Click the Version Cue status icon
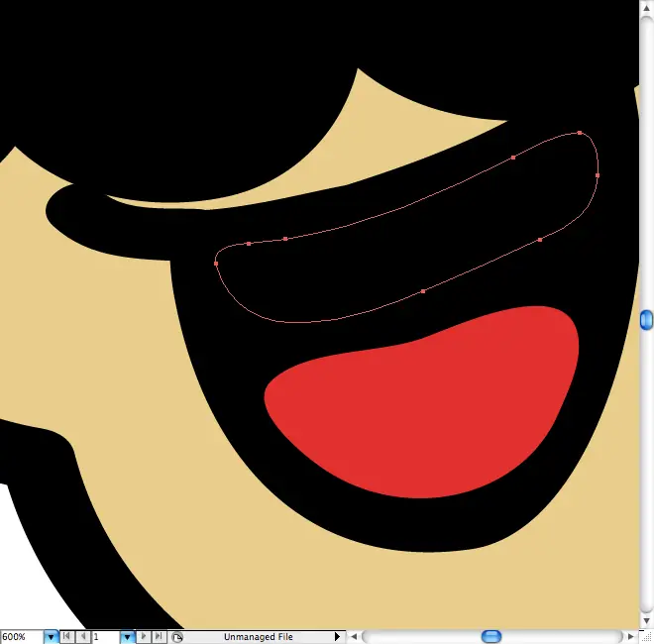This screenshot has width=654, height=644. point(176,637)
